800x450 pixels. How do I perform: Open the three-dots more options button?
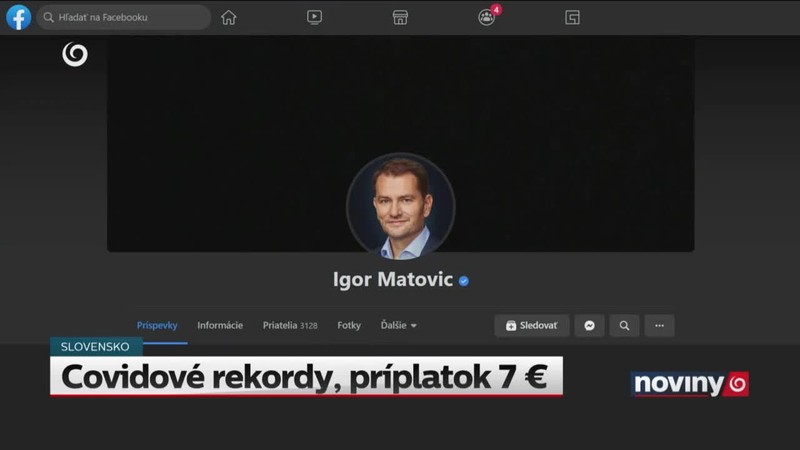pos(659,326)
